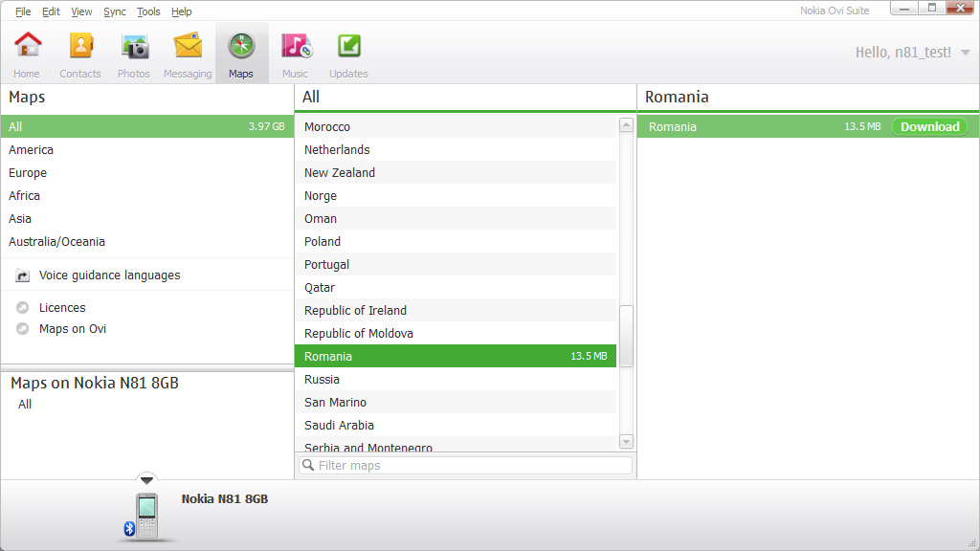The image size is (980, 551).
Task: Open the Licences link
Action: pos(62,307)
